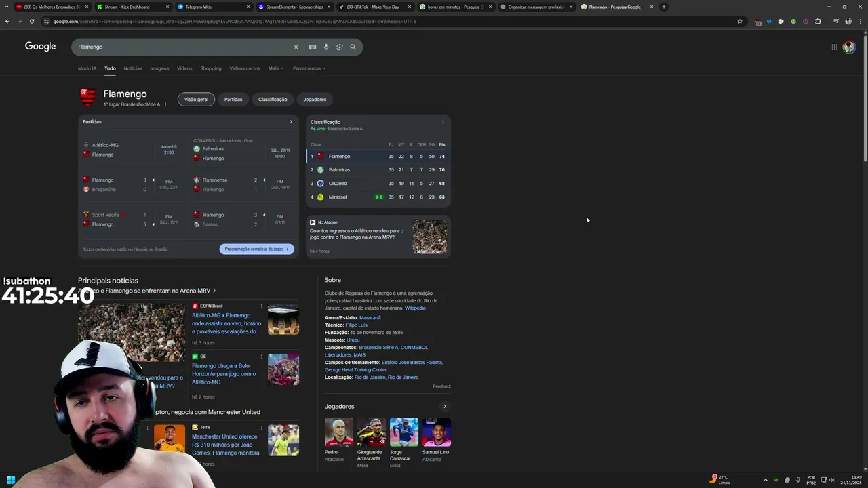Open the on-screen keyboard icon in search bar
This screenshot has height=488, width=868.
click(x=313, y=47)
